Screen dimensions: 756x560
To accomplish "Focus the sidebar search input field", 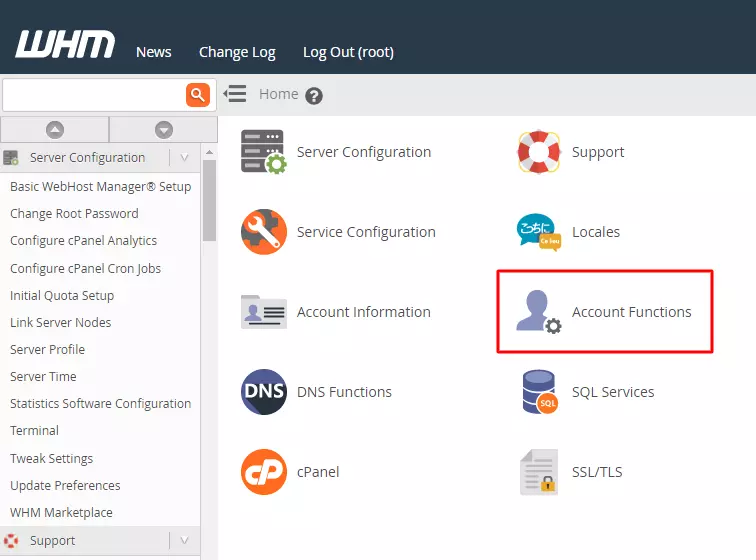I will click(94, 95).
